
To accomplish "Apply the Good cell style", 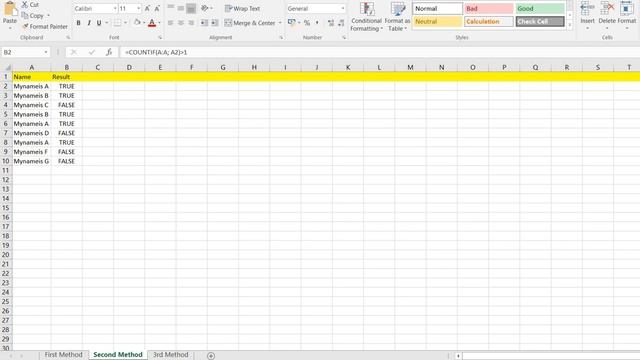I will point(540,9).
